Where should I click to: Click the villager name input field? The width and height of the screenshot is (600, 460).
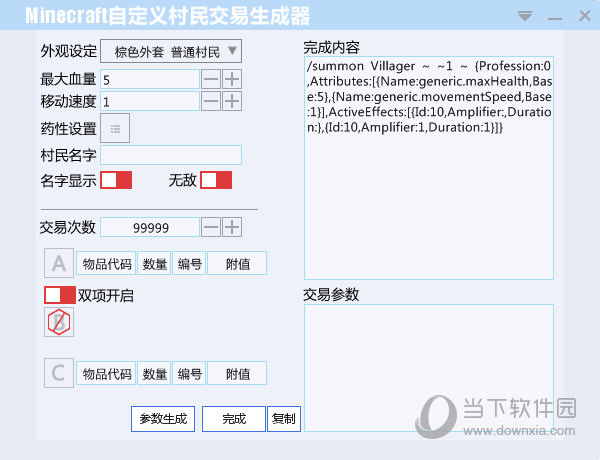coord(171,155)
